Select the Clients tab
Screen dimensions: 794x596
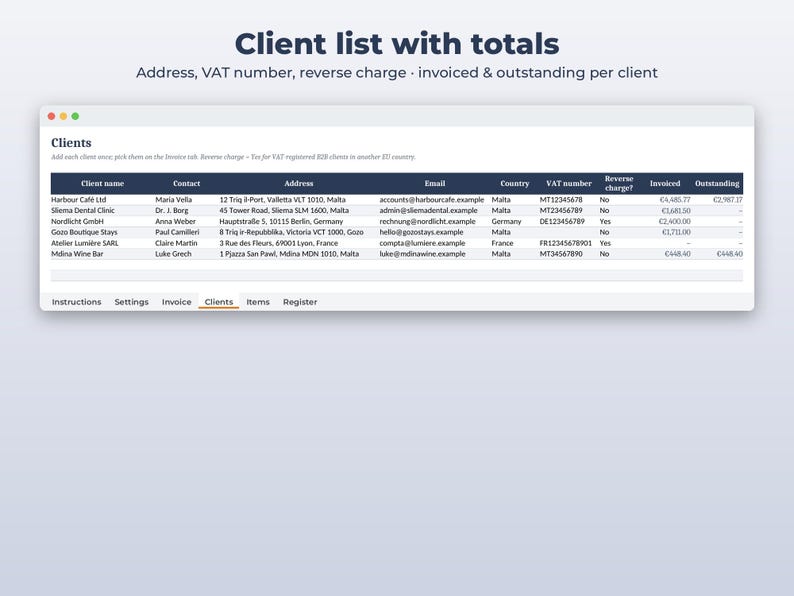[x=219, y=302]
